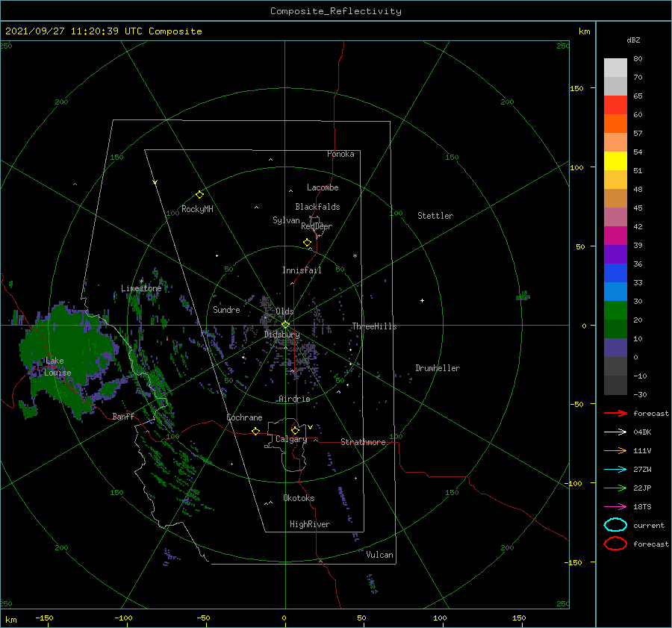Click the red forecast ellipse in legend
672x628 pixels.
(x=615, y=544)
